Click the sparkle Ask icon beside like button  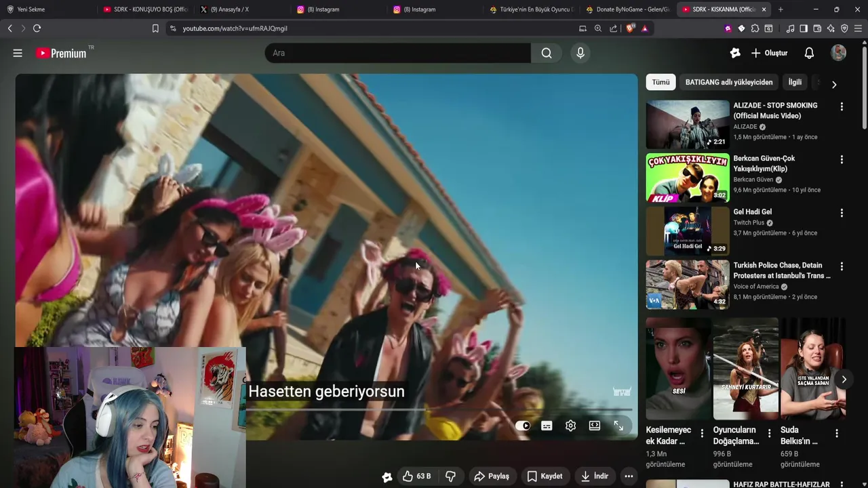pos(387,476)
